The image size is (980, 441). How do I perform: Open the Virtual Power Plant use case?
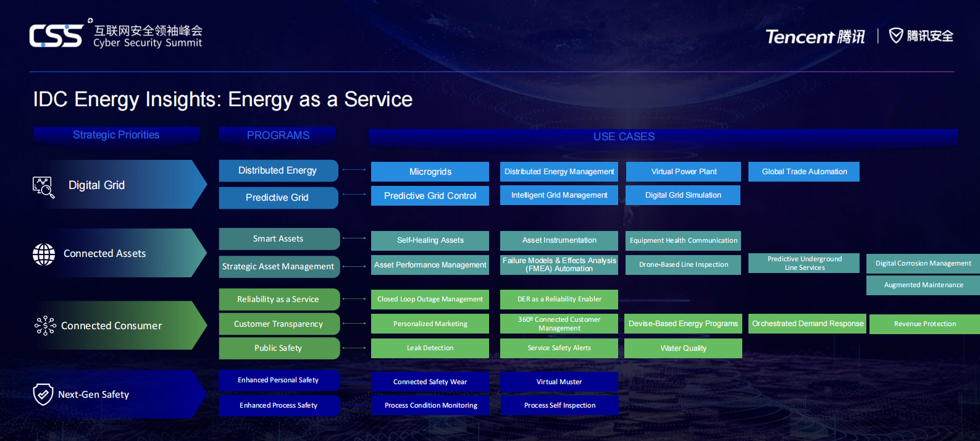tap(683, 172)
